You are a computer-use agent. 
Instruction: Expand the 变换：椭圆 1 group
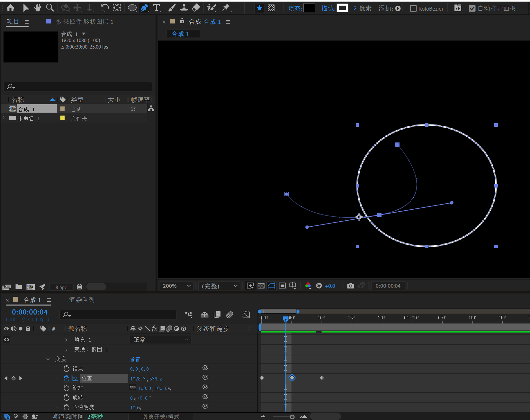[66, 349]
